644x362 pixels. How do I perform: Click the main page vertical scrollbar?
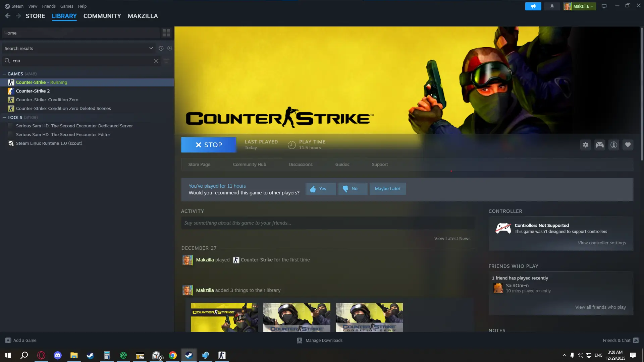642,94
